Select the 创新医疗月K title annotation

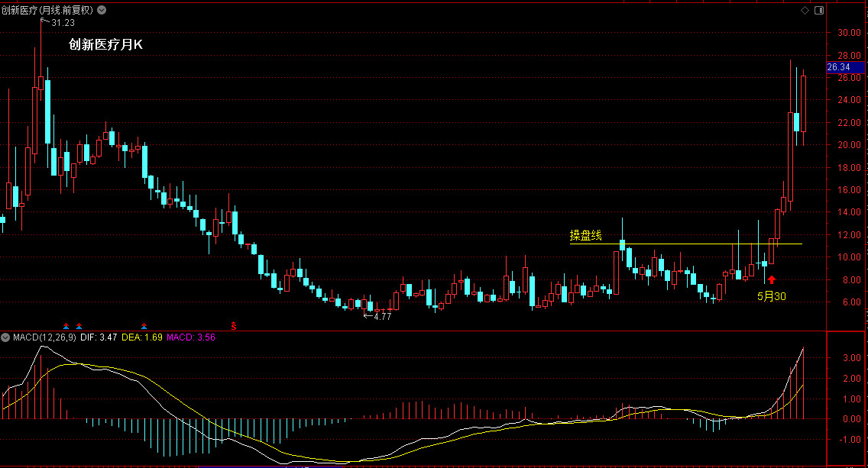click(x=105, y=45)
